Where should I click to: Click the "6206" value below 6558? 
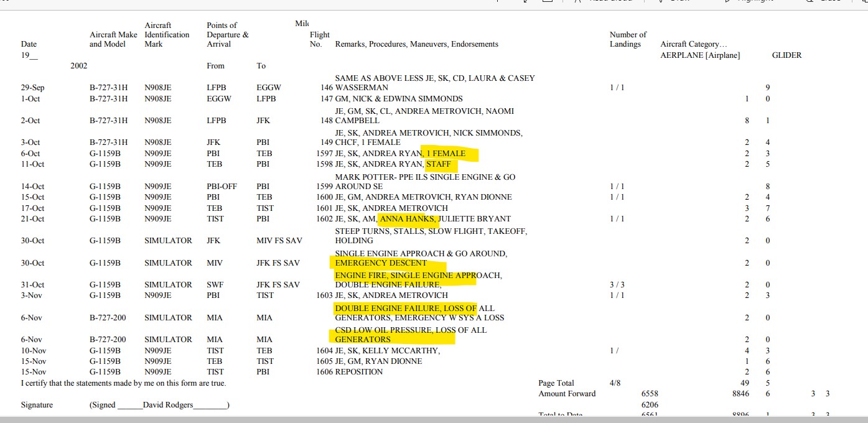(x=650, y=405)
